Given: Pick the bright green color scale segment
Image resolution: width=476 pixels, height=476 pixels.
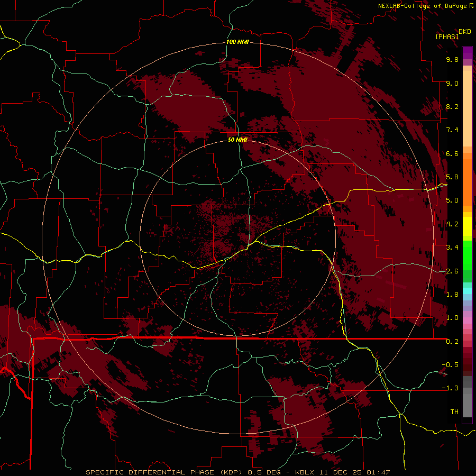Looking at the screenshot, I should tap(467, 257).
